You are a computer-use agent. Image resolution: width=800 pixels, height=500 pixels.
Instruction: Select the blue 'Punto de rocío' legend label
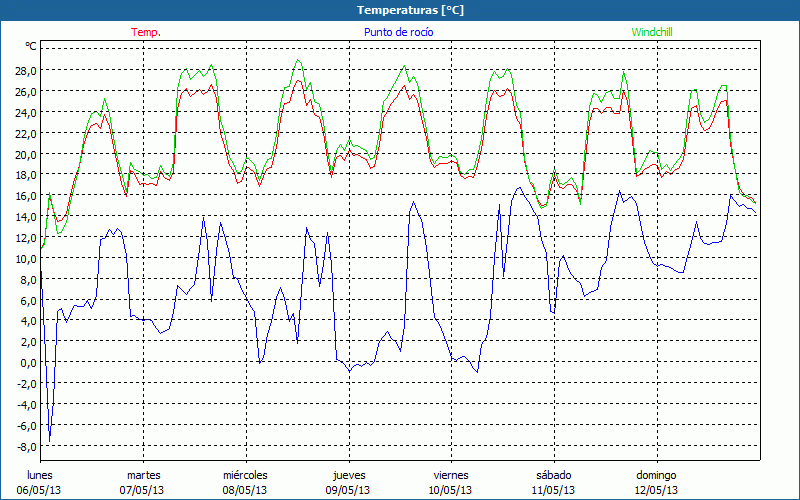pyautogui.click(x=398, y=32)
